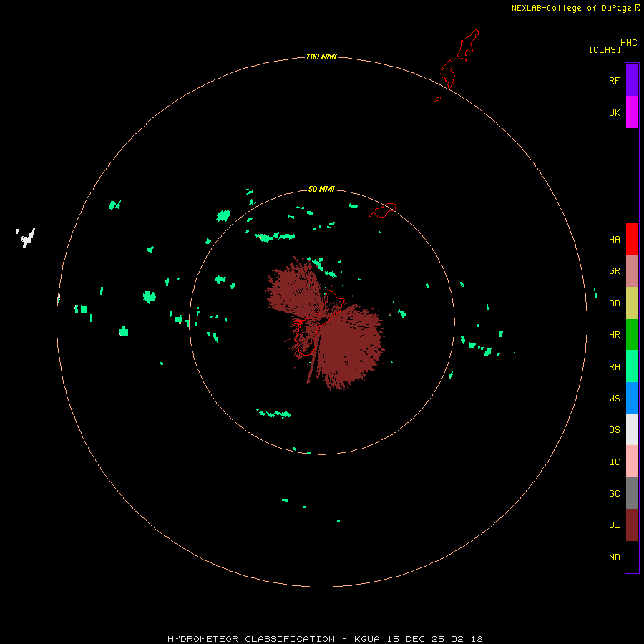
Task: Click the WS blue legend swatch
Action: 632,398
